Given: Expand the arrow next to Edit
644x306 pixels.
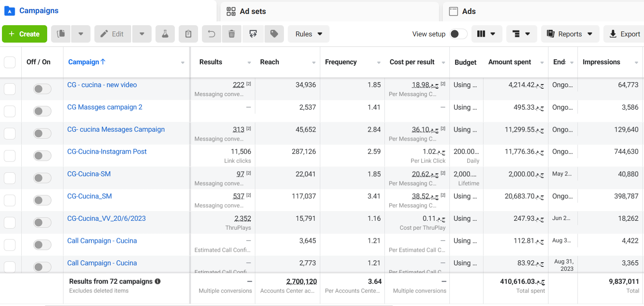Looking at the screenshot, I should click(x=142, y=34).
